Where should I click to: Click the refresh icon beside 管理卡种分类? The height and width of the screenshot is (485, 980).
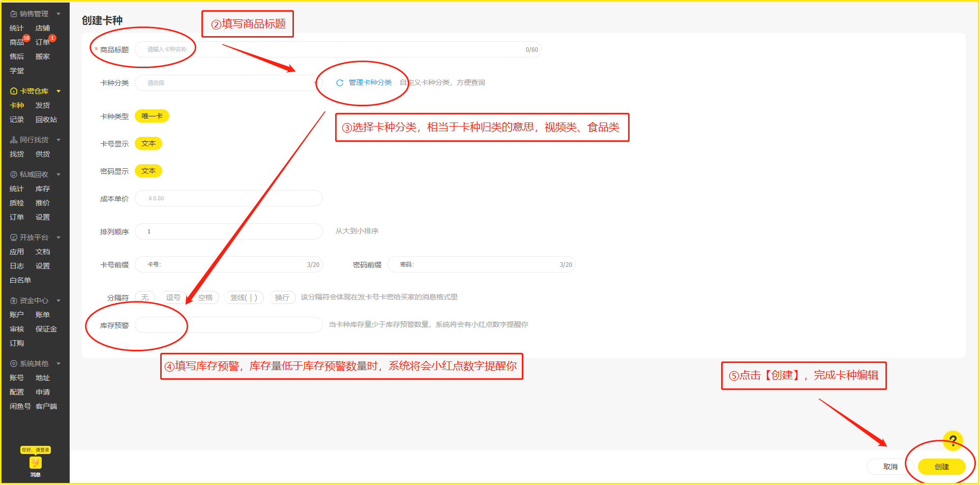(340, 83)
